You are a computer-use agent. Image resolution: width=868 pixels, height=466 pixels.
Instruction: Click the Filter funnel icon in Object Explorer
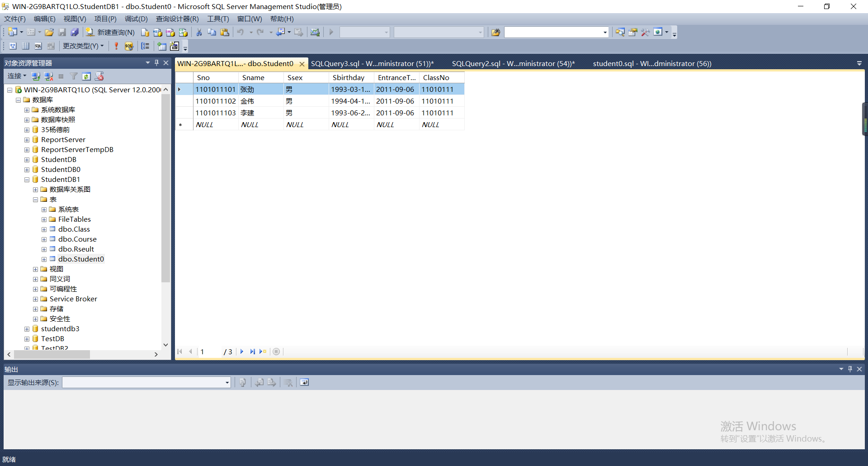pos(74,76)
